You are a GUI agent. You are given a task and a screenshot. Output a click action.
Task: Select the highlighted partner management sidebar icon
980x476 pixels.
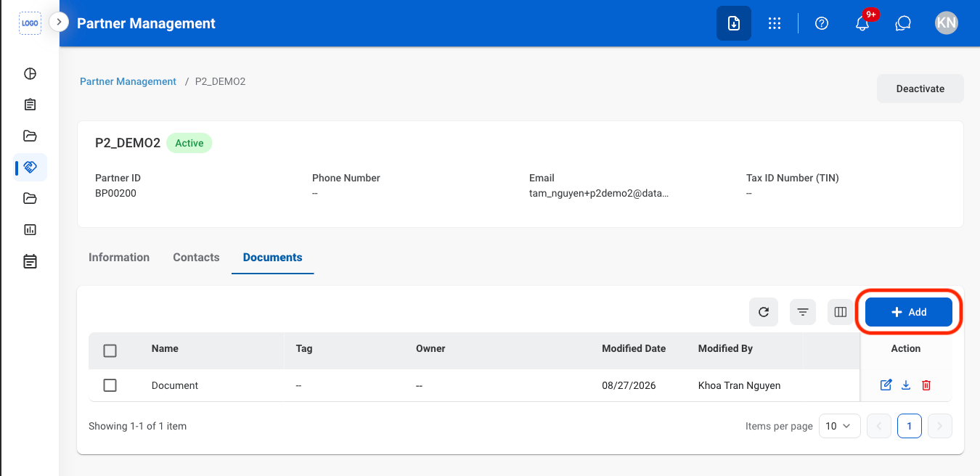click(x=30, y=167)
